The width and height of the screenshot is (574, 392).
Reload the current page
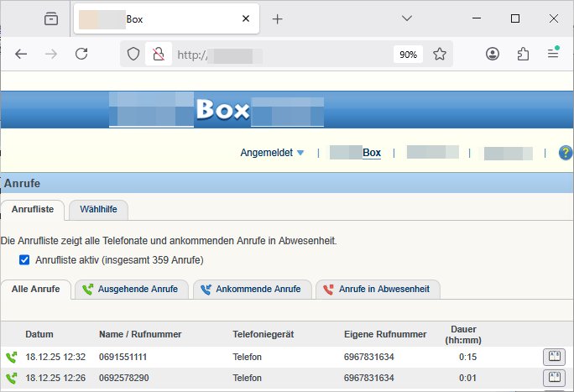click(81, 54)
